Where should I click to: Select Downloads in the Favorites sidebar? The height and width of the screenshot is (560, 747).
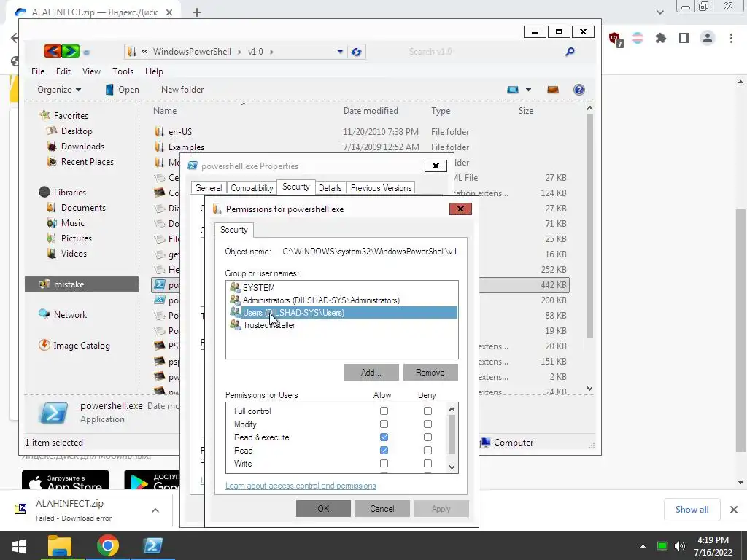(x=82, y=146)
